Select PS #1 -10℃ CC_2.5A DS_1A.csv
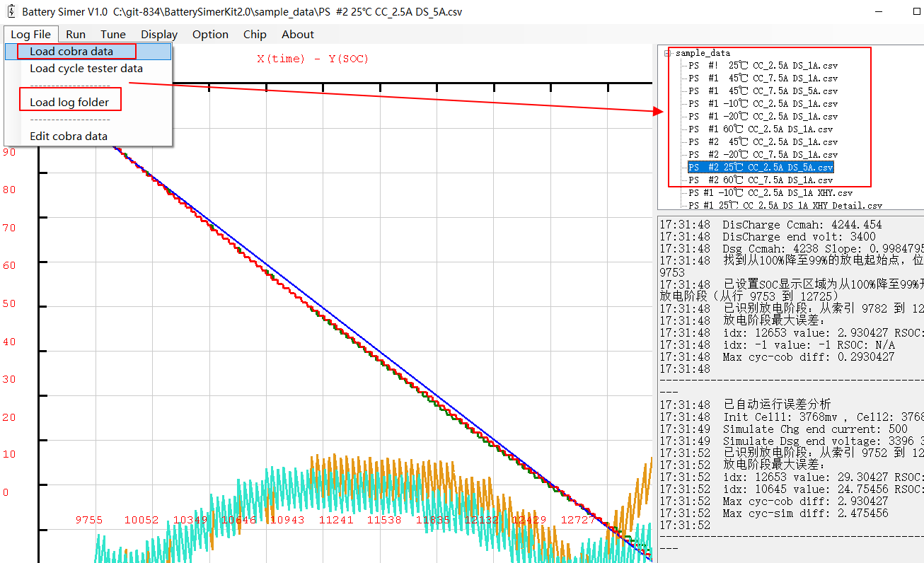 pos(763,104)
